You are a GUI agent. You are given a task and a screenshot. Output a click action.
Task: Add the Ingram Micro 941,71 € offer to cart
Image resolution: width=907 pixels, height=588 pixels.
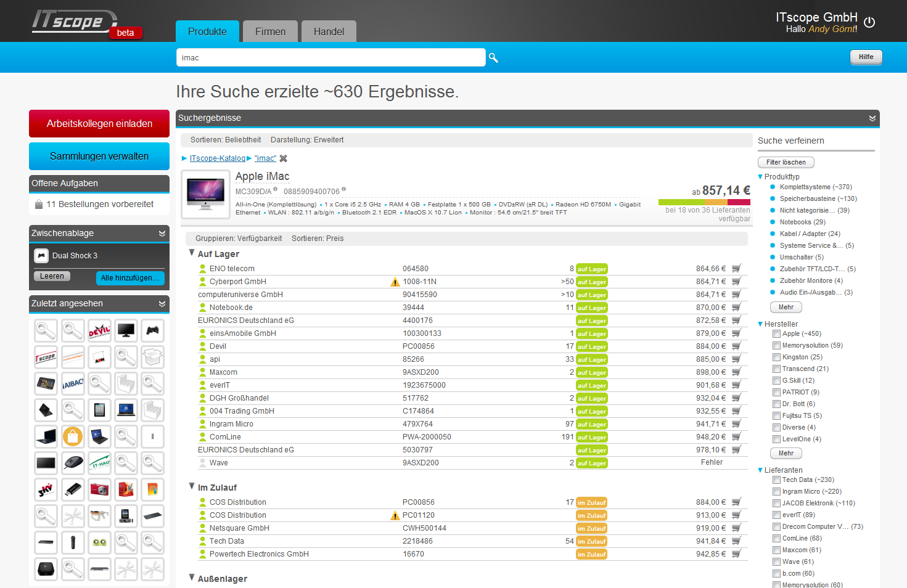click(736, 424)
